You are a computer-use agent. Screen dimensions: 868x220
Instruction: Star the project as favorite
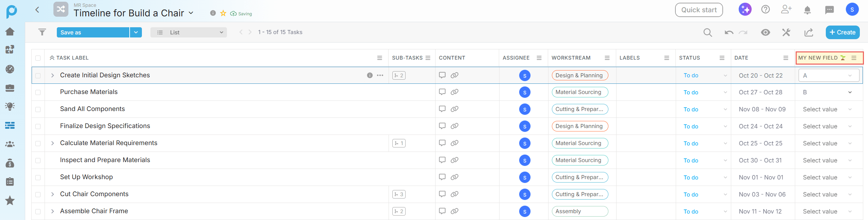point(223,13)
